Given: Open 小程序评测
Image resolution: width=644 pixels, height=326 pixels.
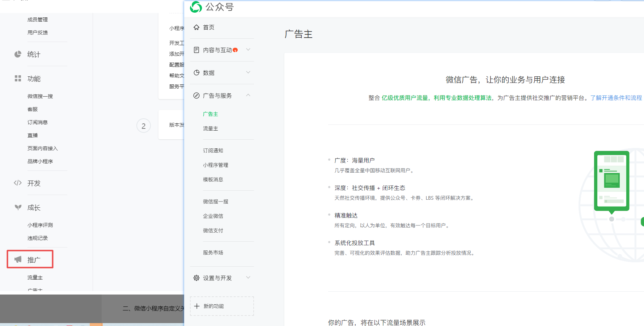Looking at the screenshot, I should 40,225.
